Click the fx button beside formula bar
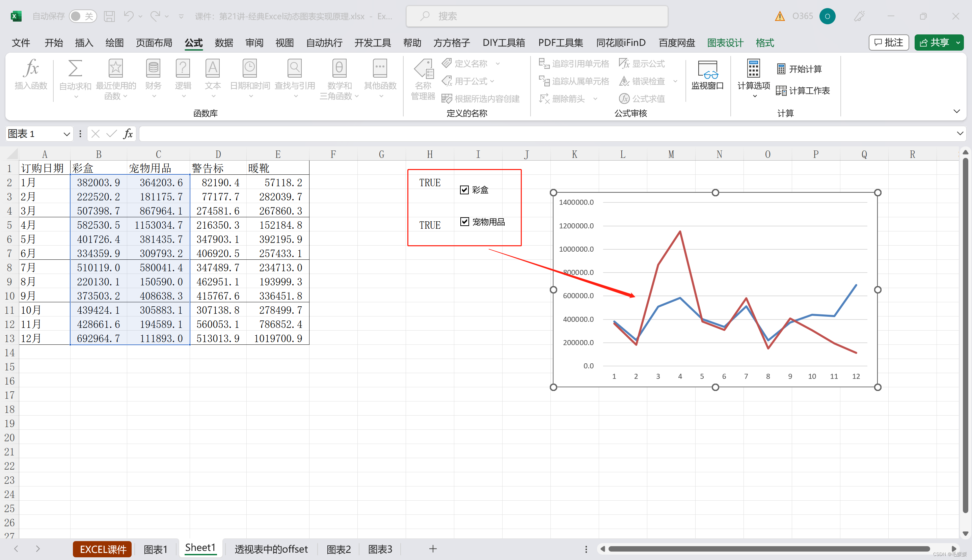This screenshot has height=560, width=972. pyautogui.click(x=128, y=134)
